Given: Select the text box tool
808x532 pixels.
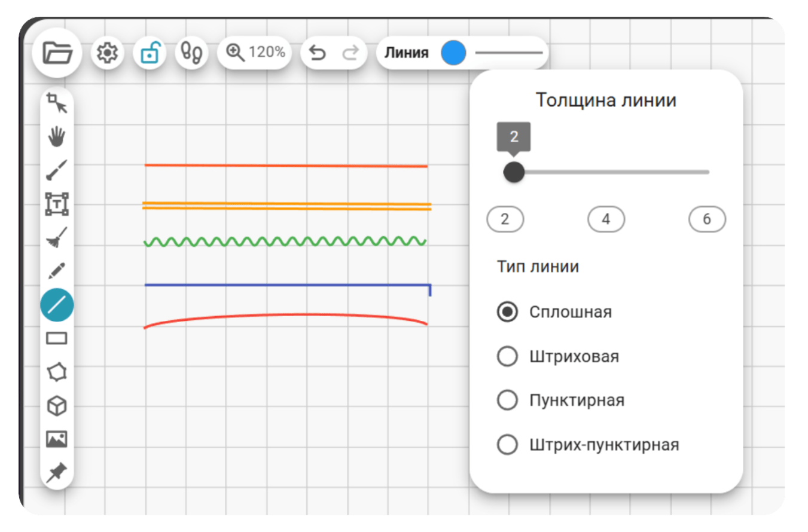Looking at the screenshot, I should click(57, 204).
